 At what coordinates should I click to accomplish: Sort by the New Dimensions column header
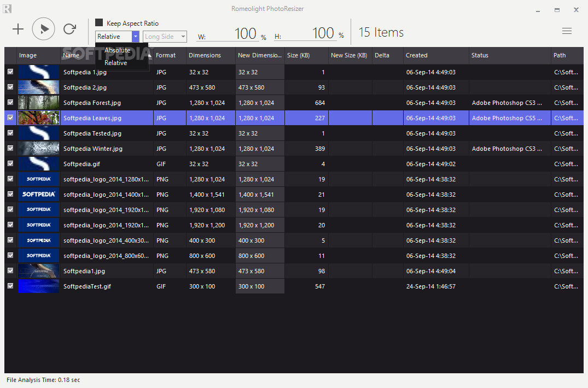coord(259,55)
